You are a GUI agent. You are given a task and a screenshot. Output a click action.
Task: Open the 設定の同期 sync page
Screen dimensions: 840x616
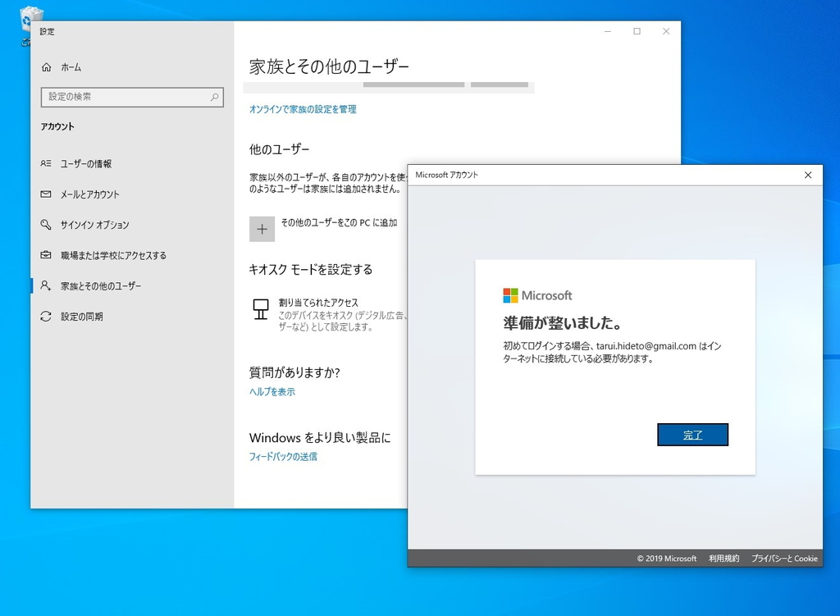coord(82,316)
